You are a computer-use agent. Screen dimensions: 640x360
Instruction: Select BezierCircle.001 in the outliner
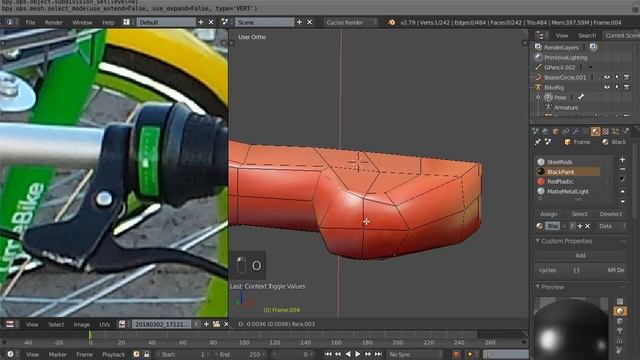pyautogui.click(x=565, y=77)
